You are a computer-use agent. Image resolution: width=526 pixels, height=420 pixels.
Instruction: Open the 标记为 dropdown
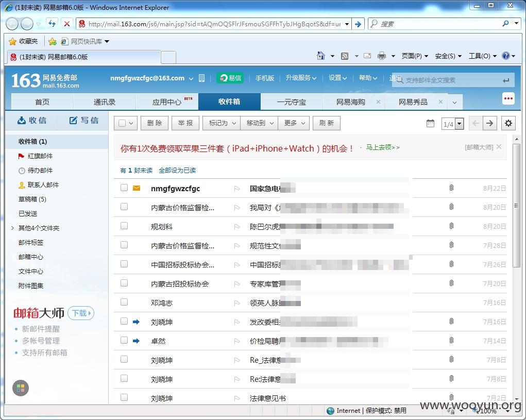[222, 123]
